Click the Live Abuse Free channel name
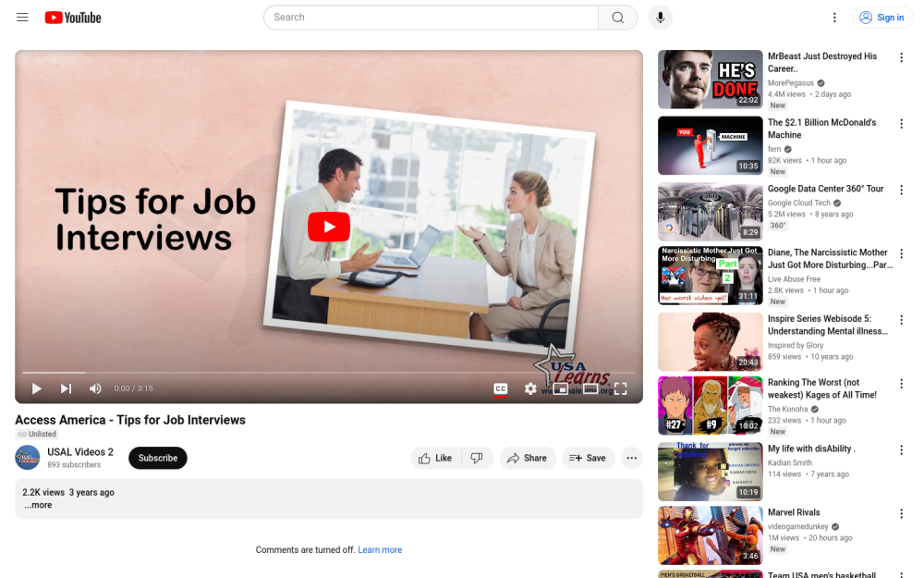The height and width of the screenshot is (578, 924). (x=794, y=279)
